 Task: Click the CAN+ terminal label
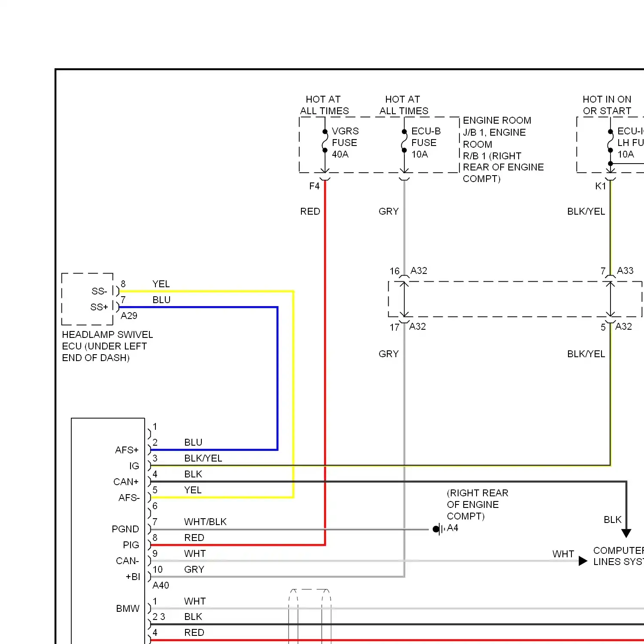click(126, 482)
